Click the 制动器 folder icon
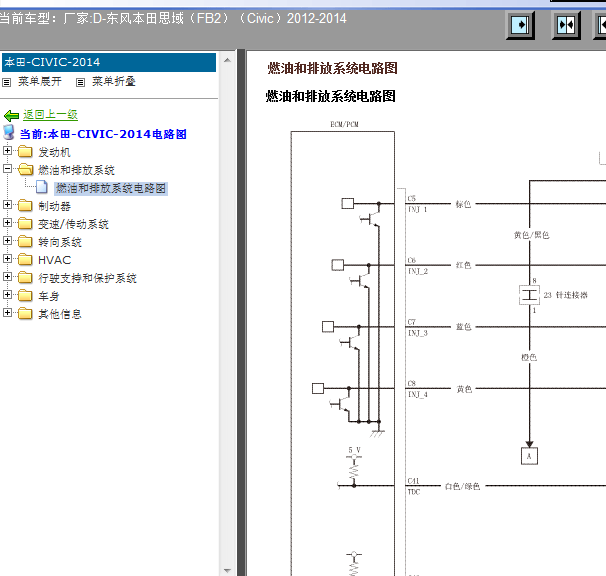Viewport: 606px width, 576px height. [x=25, y=205]
